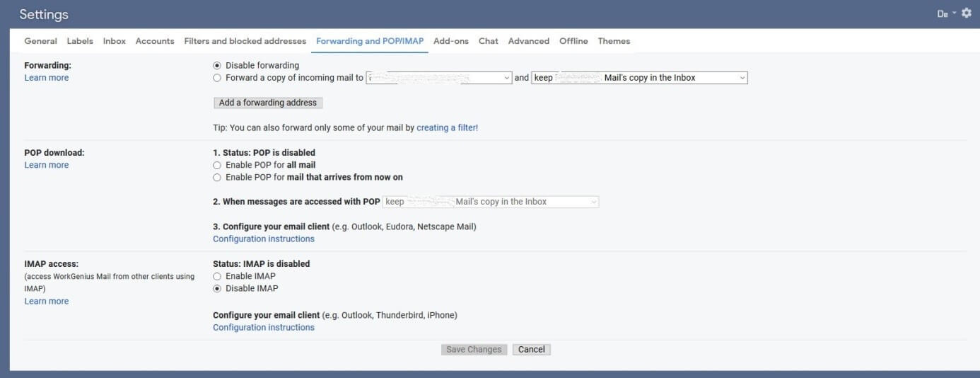Select the Enable IMAP radio button
Viewport: 980px width, 378px height.
coord(217,276)
